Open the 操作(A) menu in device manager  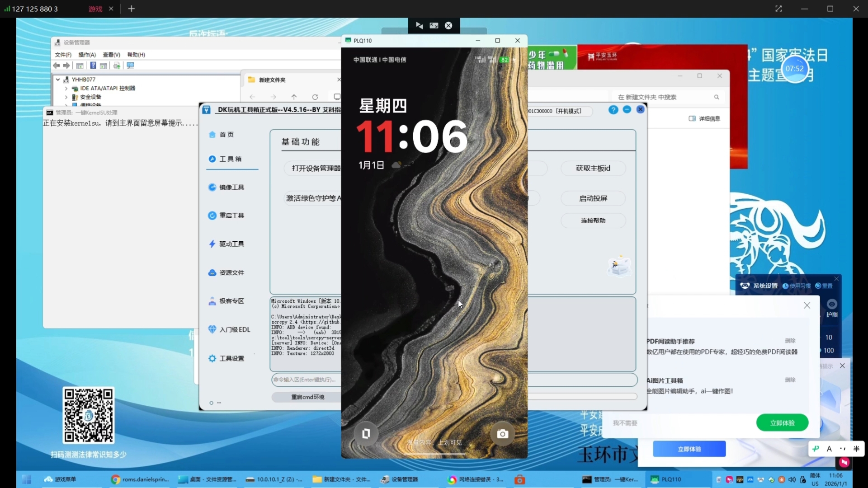tap(87, 55)
